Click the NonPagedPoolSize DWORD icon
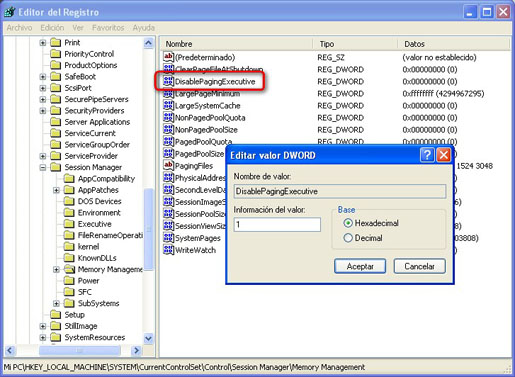 pyautogui.click(x=169, y=130)
